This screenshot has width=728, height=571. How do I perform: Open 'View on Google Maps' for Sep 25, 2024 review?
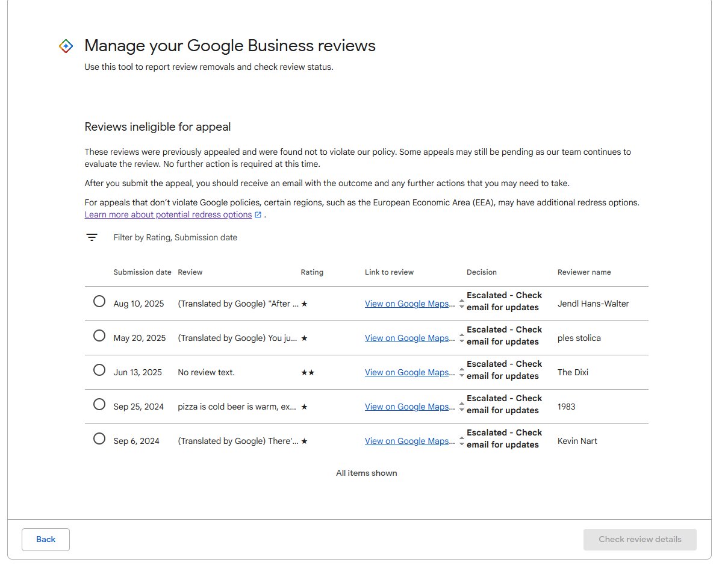(x=410, y=407)
